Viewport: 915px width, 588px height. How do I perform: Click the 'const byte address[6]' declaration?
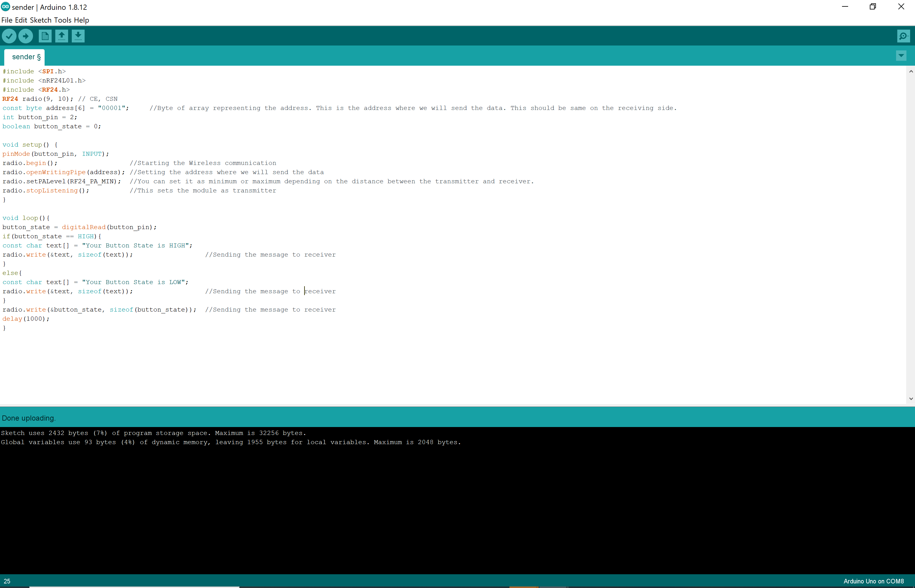tap(66, 108)
